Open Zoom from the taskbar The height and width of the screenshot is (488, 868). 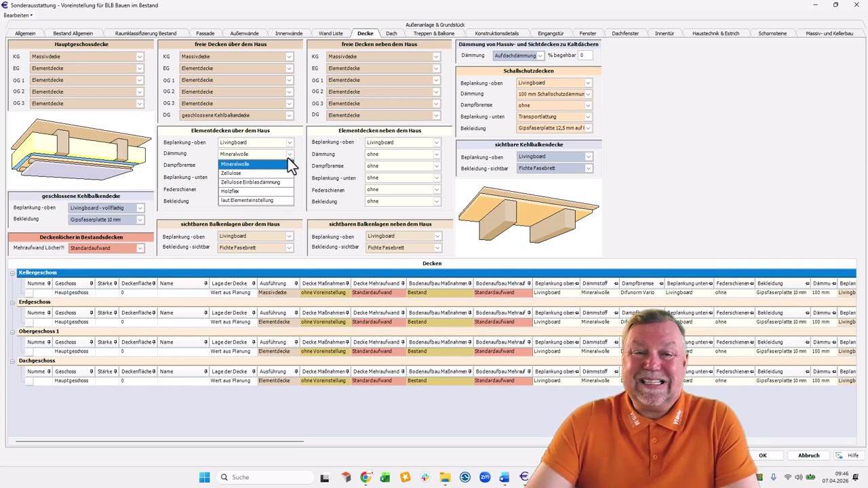click(x=485, y=477)
